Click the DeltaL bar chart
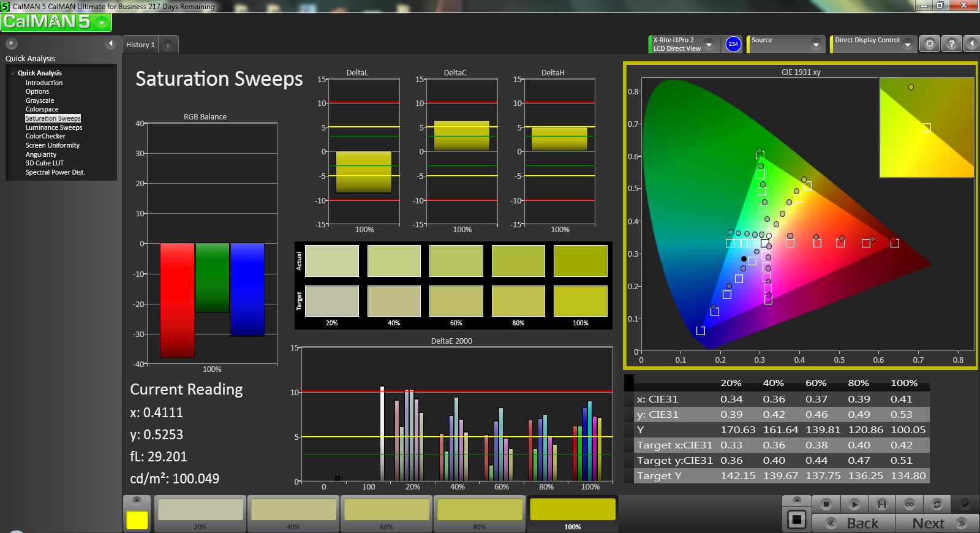 point(364,152)
